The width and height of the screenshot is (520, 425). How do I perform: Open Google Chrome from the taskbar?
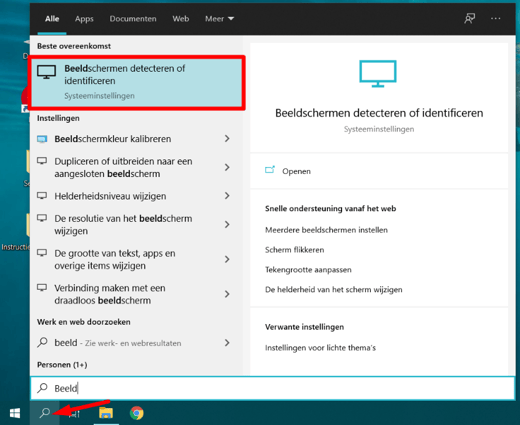click(137, 413)
